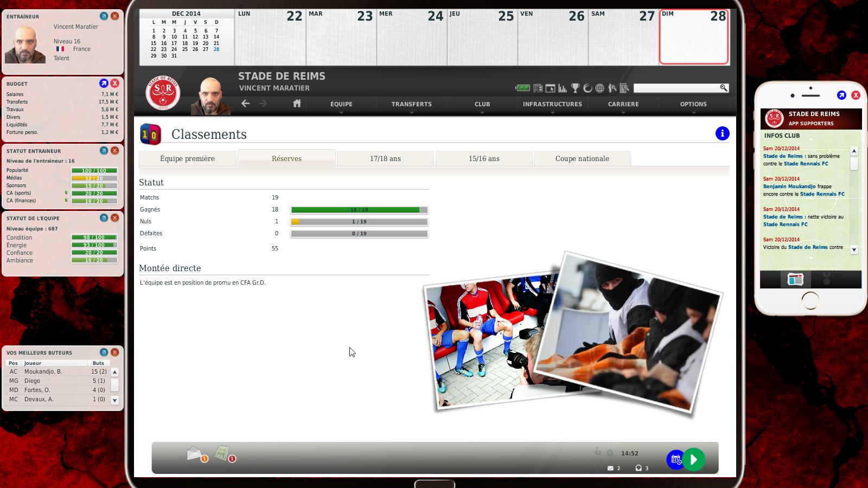Select the Fortes, O. scorer row
Viewport: 868px width, 488px height.
pos(58,390)
